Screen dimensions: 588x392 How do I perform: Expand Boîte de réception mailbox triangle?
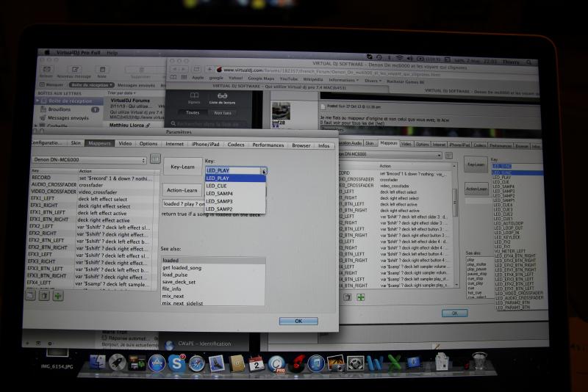[37, 101]
